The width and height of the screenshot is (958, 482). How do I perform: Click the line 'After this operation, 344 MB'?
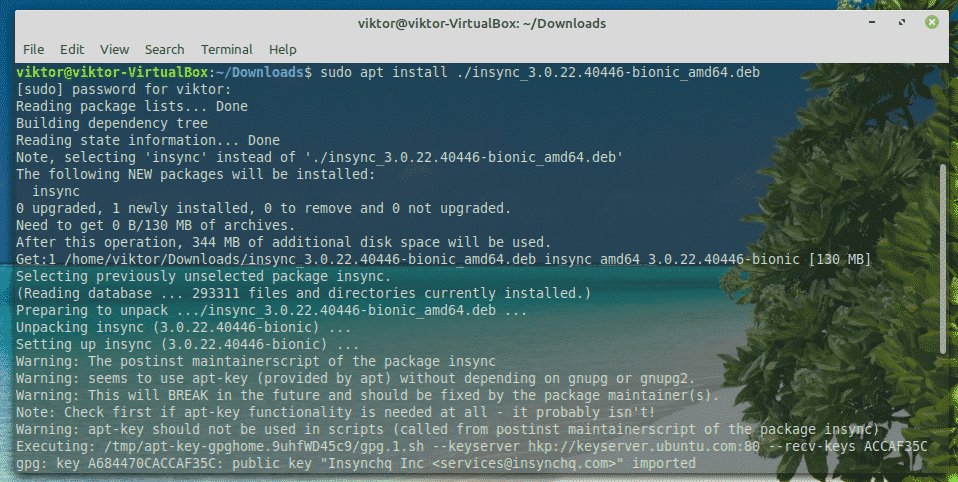[283, 243]
